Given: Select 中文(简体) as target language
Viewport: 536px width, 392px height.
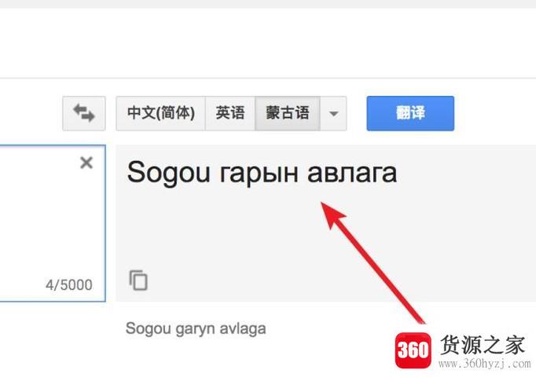Looking at the screenshot, I should 160,113.
